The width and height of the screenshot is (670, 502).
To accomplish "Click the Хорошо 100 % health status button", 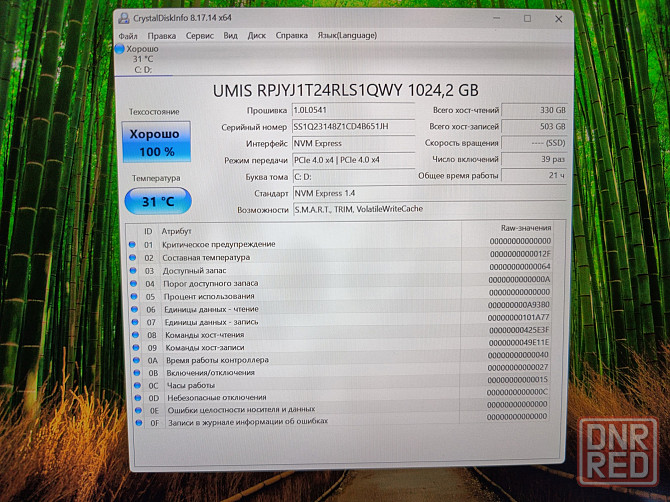I will 156,142.
